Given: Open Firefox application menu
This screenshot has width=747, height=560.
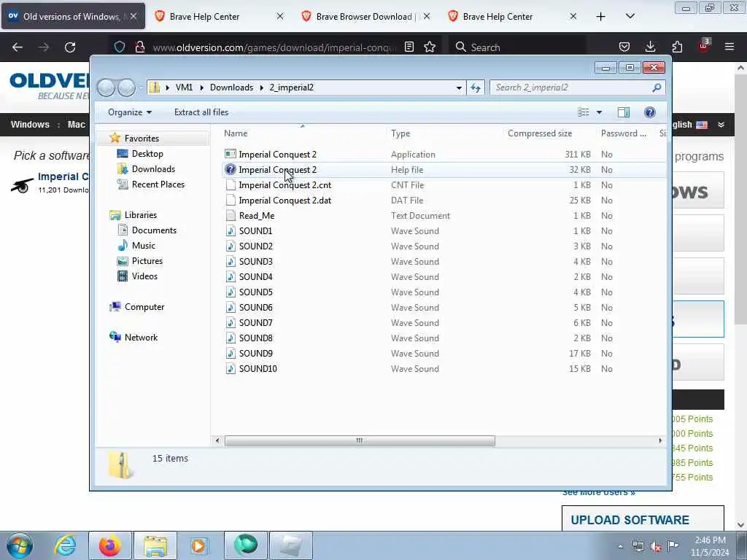Looking at the screenshot, I should coord(729,47).
